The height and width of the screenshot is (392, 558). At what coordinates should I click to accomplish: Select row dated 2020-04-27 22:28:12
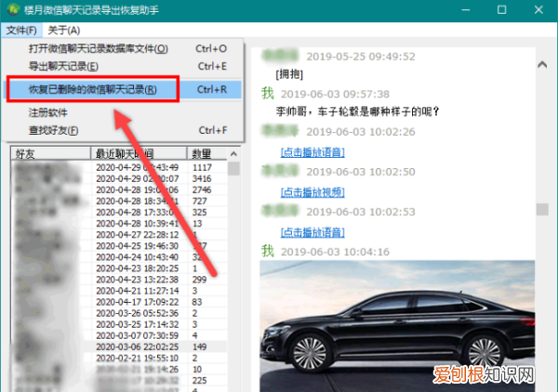tap(119, 235)
